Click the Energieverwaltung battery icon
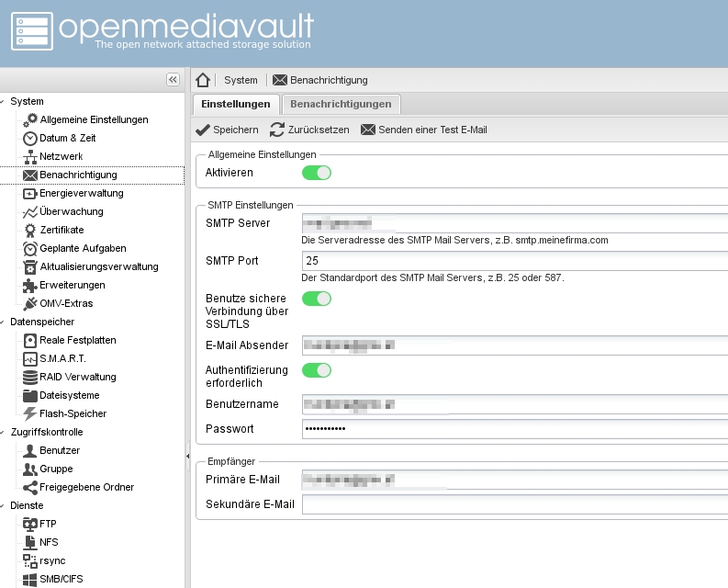The image size is (728, 588). point(30,193)
